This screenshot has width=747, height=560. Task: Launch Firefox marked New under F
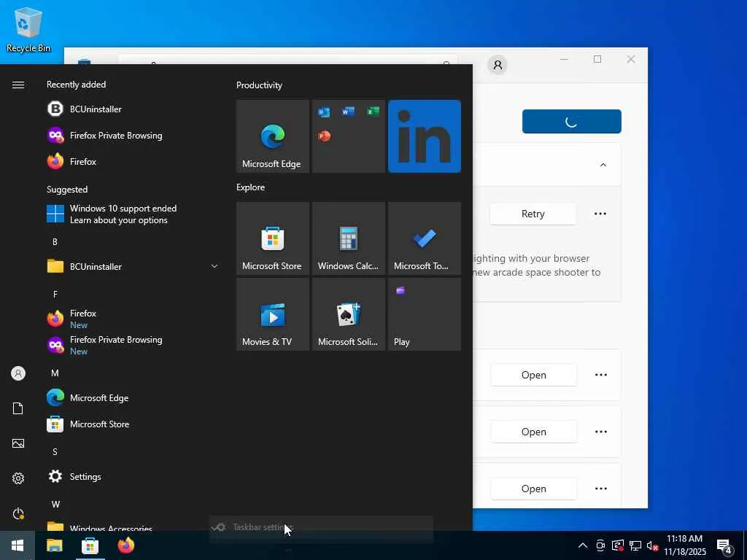pyautogui.click(x=133, y=319)
